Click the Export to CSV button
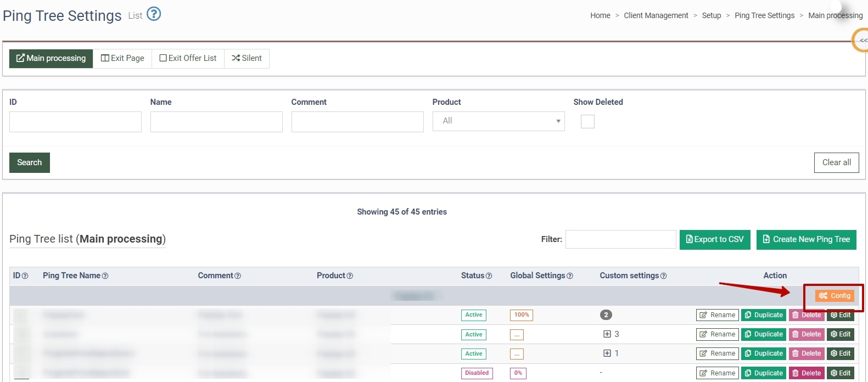The image size is (868, 382). point(715,239)
